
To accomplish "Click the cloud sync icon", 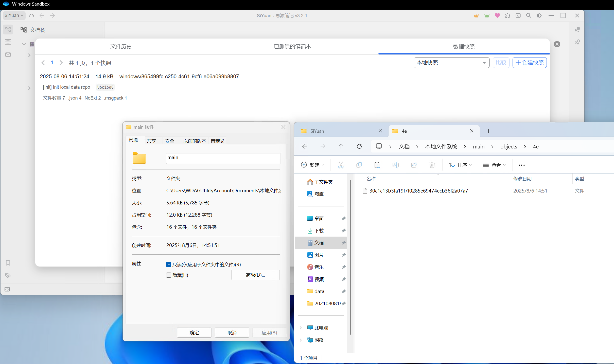I will coord(31,15).
